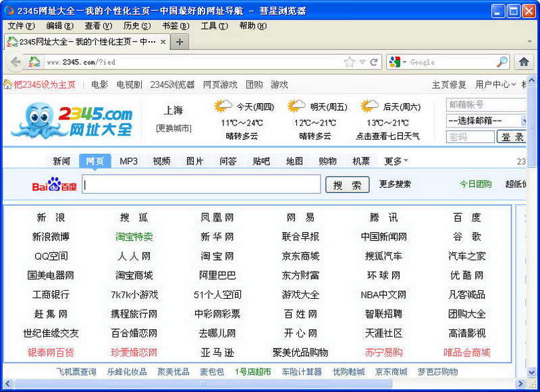Click tomorrow's (周五) weather icon
The width and height of the screenshot is (540, 392).
[296, 106]
